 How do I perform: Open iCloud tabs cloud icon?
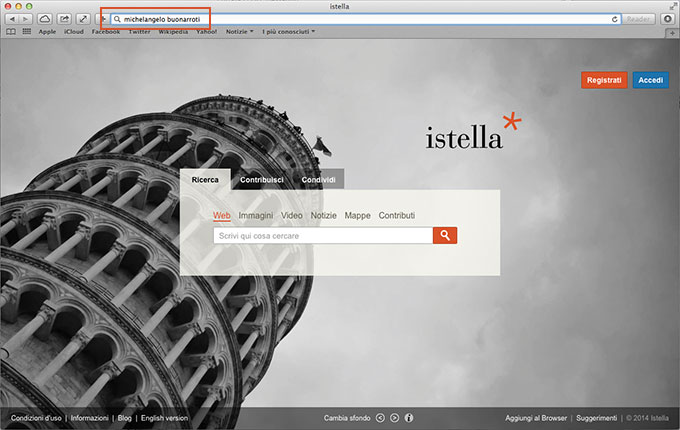[x=45, y=19]
